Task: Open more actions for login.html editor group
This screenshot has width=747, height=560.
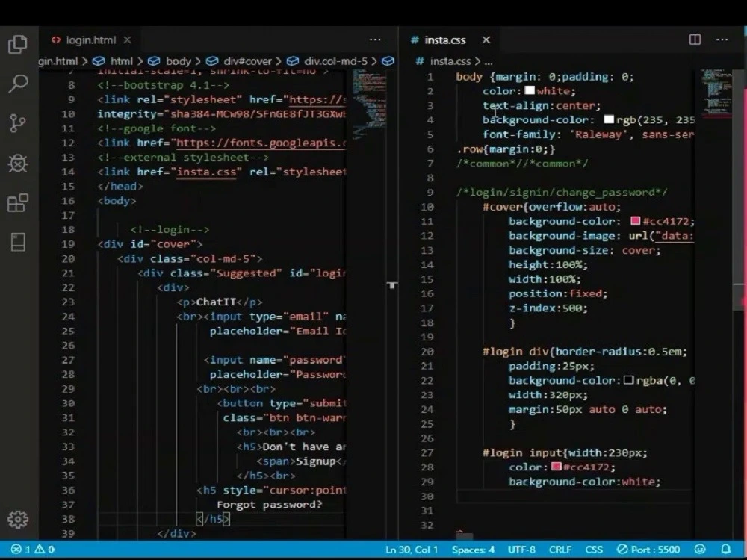Action: [x=376, y=40]
